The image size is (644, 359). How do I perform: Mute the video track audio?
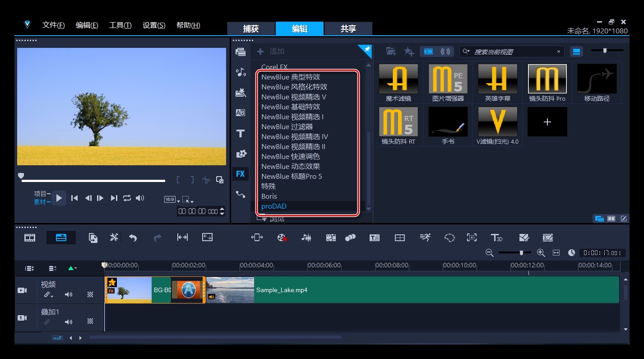pos(69,295)
